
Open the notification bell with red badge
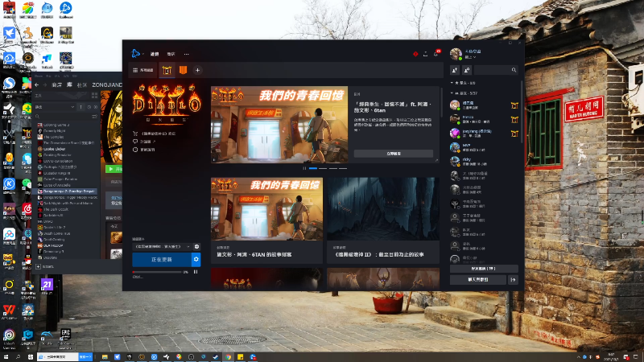tap(436, 53)
